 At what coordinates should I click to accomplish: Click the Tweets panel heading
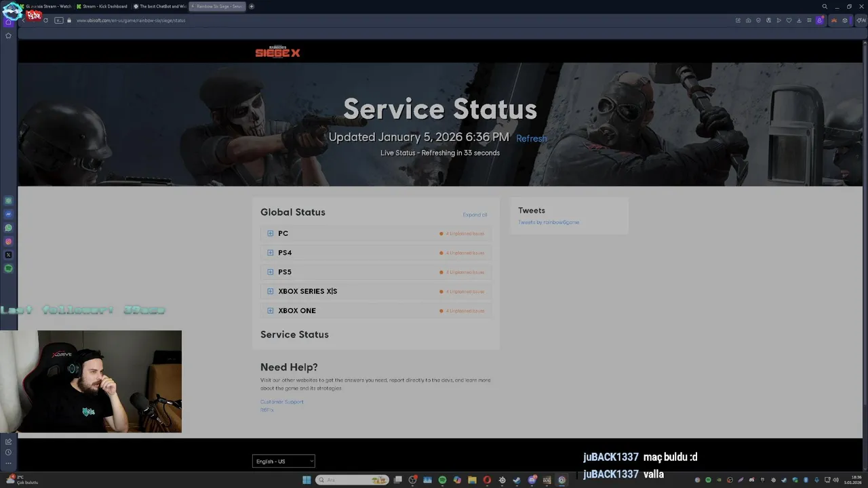[532, 211]
